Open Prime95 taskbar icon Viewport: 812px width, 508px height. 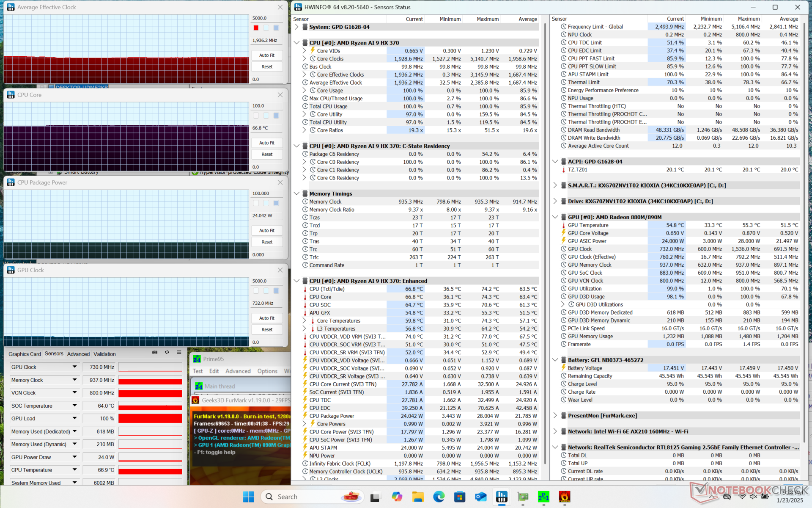[x=543, y=497]
